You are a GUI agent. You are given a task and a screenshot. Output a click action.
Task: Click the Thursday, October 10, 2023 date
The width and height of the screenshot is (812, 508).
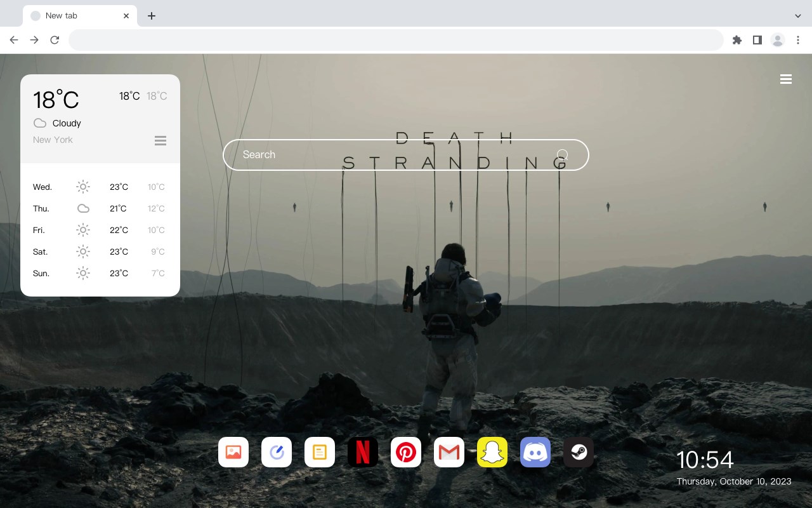coord(734,481)
